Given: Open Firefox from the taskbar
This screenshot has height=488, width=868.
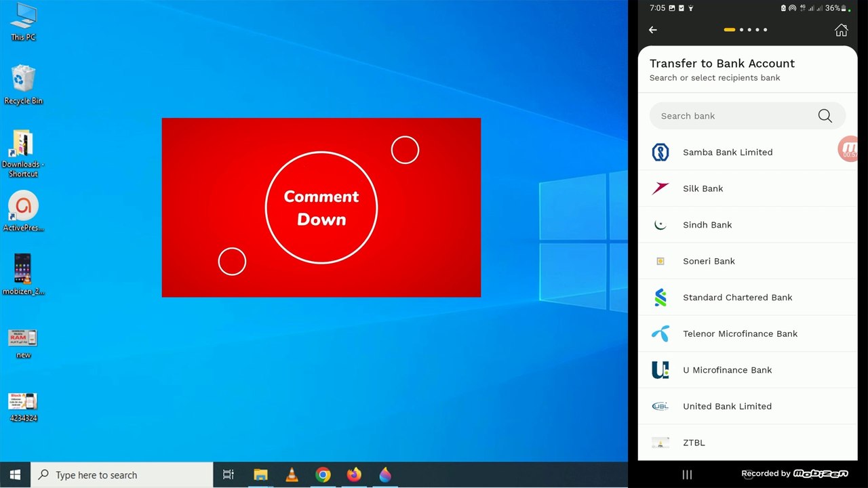Looking at the screenshot, I should pos(354,474).
